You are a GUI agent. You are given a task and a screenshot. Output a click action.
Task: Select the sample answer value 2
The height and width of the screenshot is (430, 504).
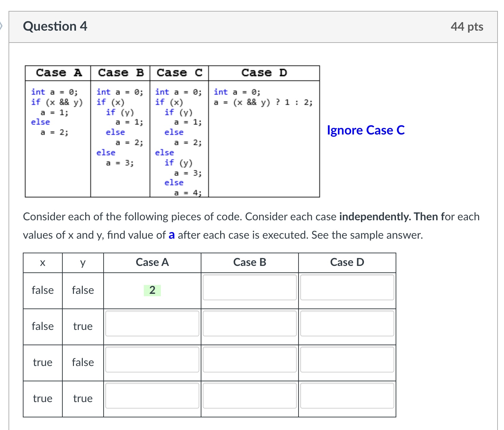click(152, 290)
